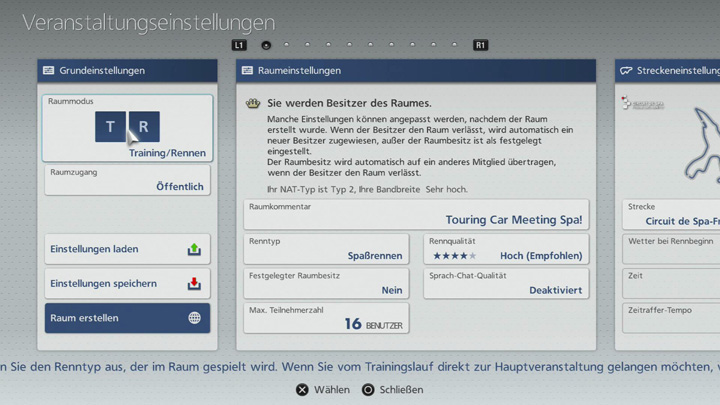720x405 pixels.
Task: Click the R1 shoulder button icon
Action: 481,45
